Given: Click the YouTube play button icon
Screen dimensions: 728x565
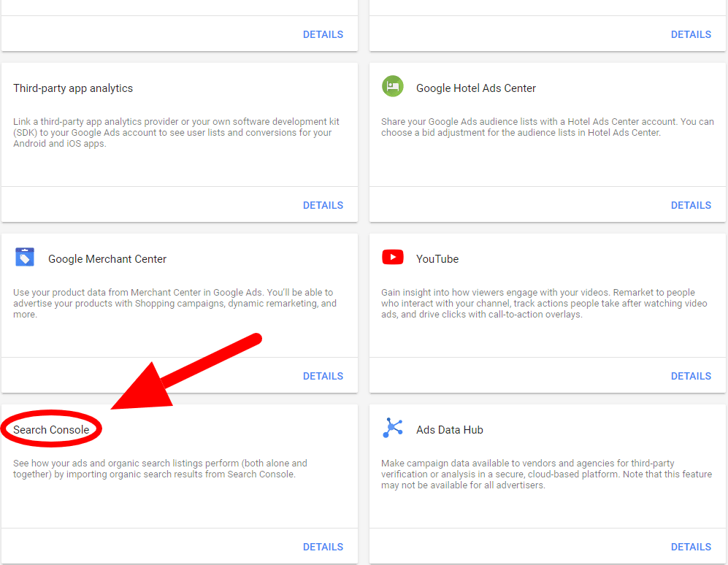Looking at the screenshot, I should point(392,257).
